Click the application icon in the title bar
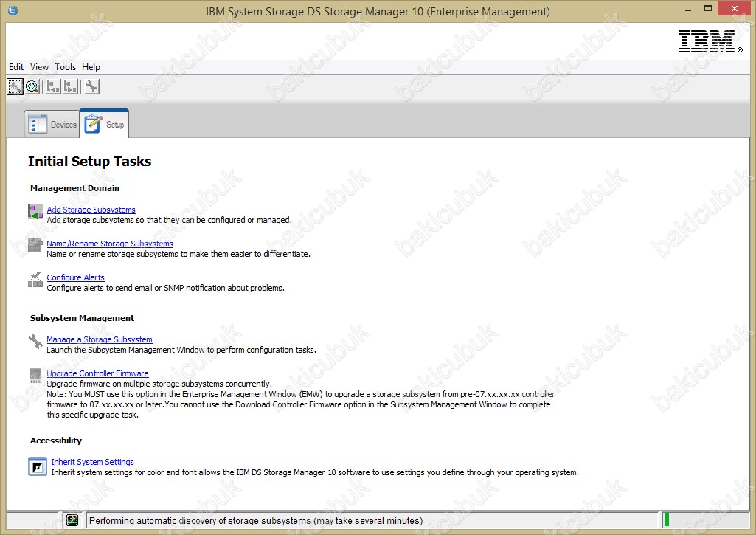The width and height of the screenshot is (756, 535). (x=13, y=10)
